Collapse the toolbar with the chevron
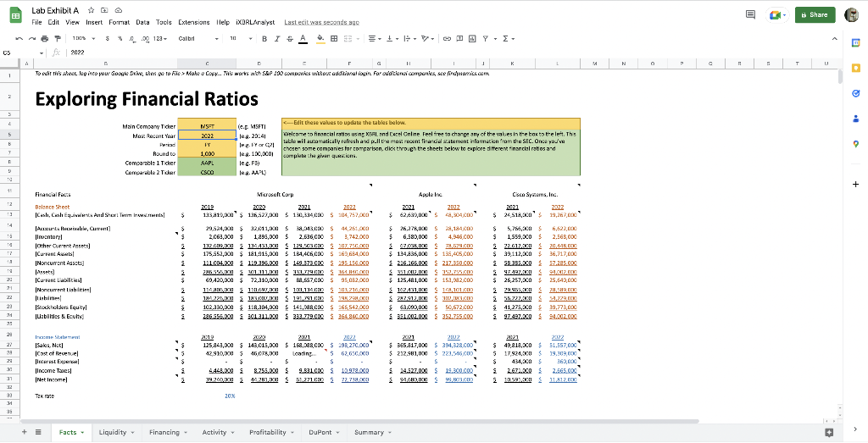Viewport: 868px width, 443px height. click(x=835, y=39)
